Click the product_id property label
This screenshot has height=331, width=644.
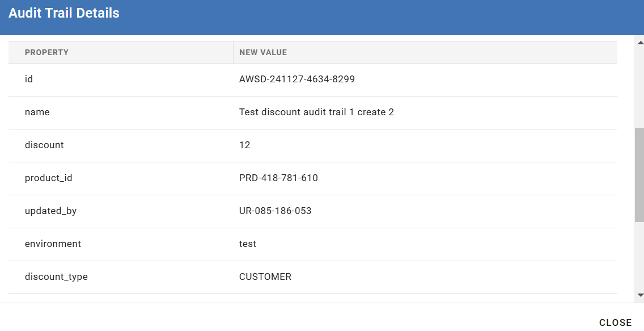click(48, 178)
